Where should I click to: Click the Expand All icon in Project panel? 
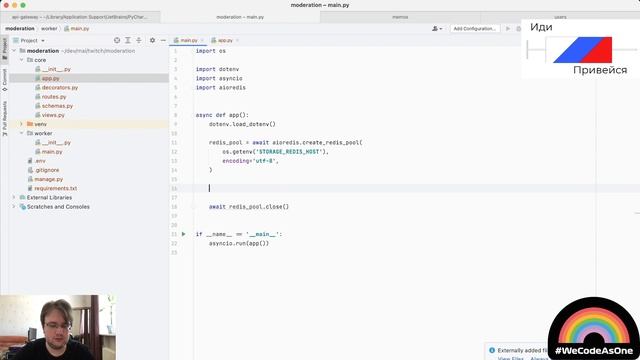pyautogui.click(x=128, y=40)
